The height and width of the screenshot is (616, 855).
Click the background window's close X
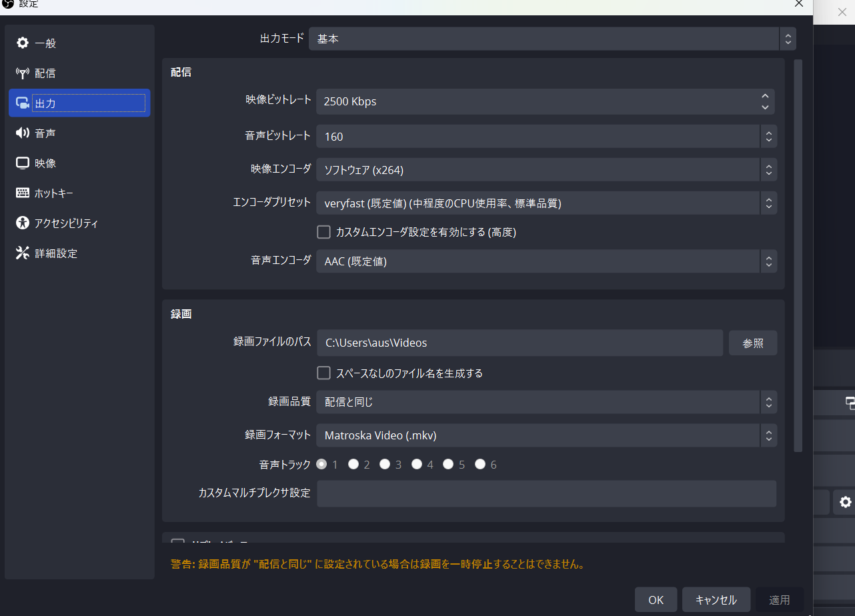(x=842, y=12)
